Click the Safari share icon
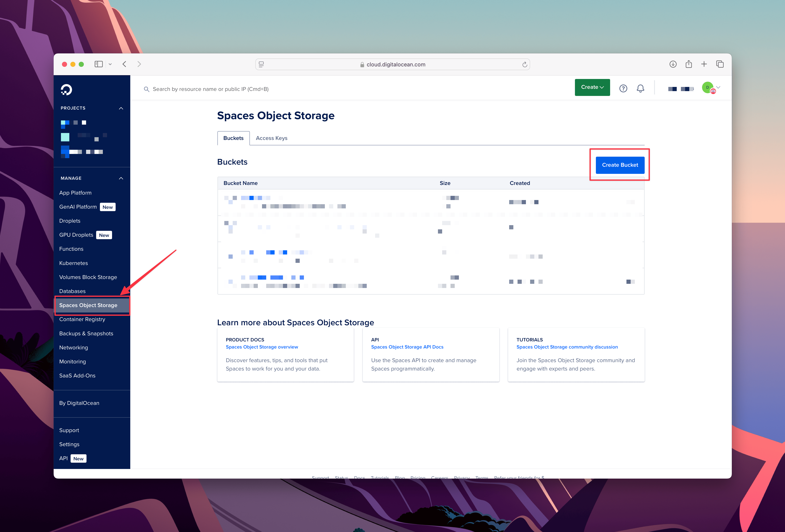 click(689, 64)
